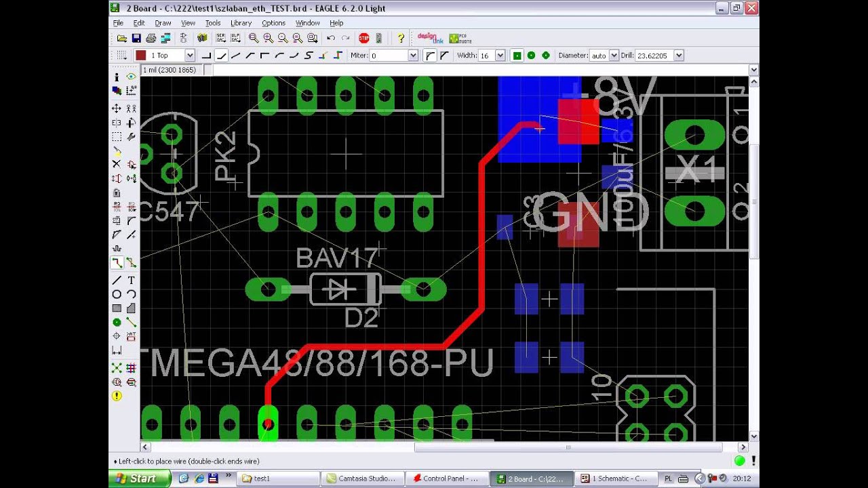The width and height of the screenshot is (868, 488).
Task: Open the Library menu
Action: (241, 23)
